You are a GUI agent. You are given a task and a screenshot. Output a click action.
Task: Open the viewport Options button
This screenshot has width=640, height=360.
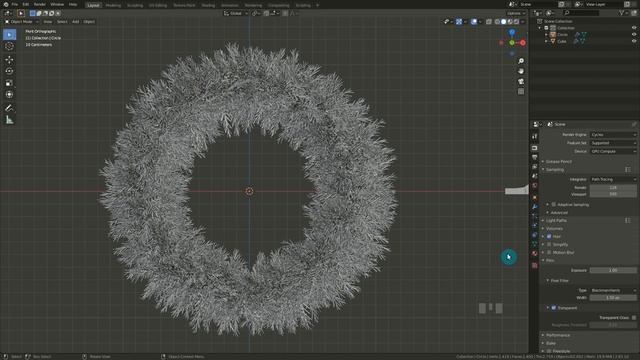(516, 13)
